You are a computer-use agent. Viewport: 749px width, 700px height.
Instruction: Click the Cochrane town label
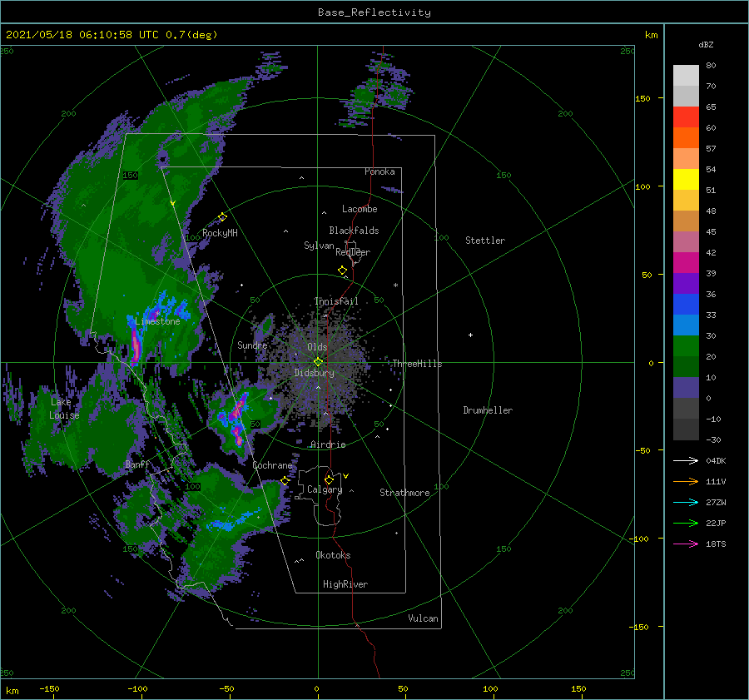(272, 465)
